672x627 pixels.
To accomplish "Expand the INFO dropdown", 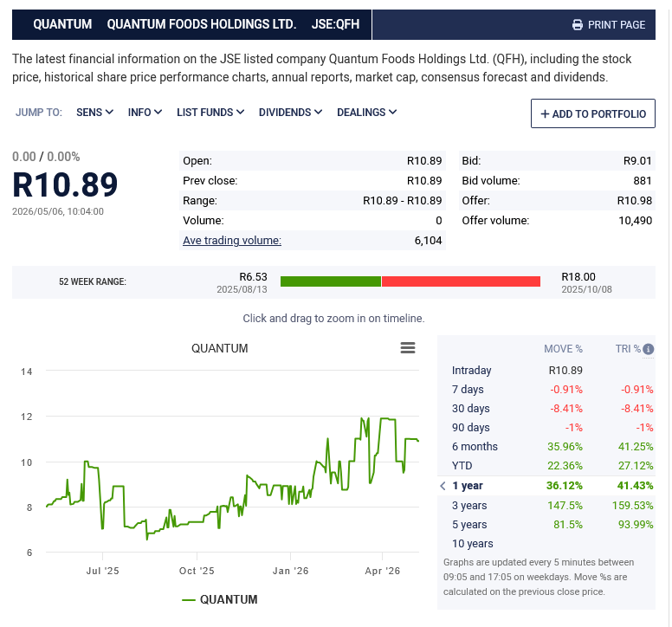I will coord(145,113).
